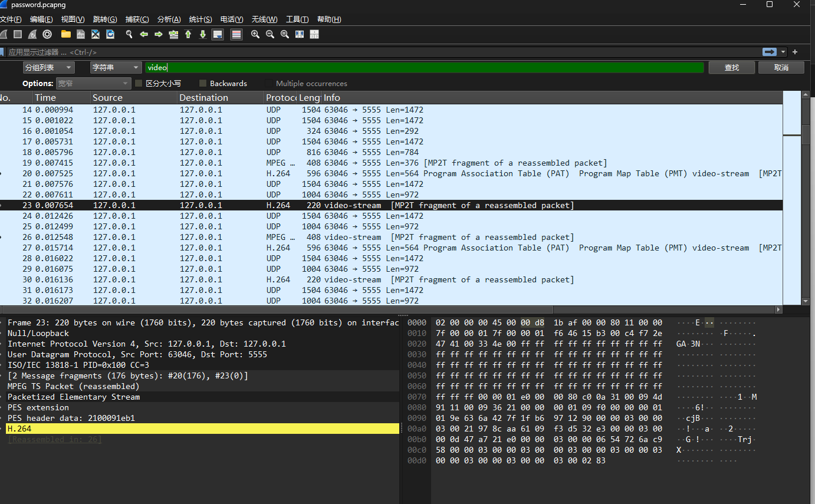Sort packets by the Time column header

click(x=62, y=98)
